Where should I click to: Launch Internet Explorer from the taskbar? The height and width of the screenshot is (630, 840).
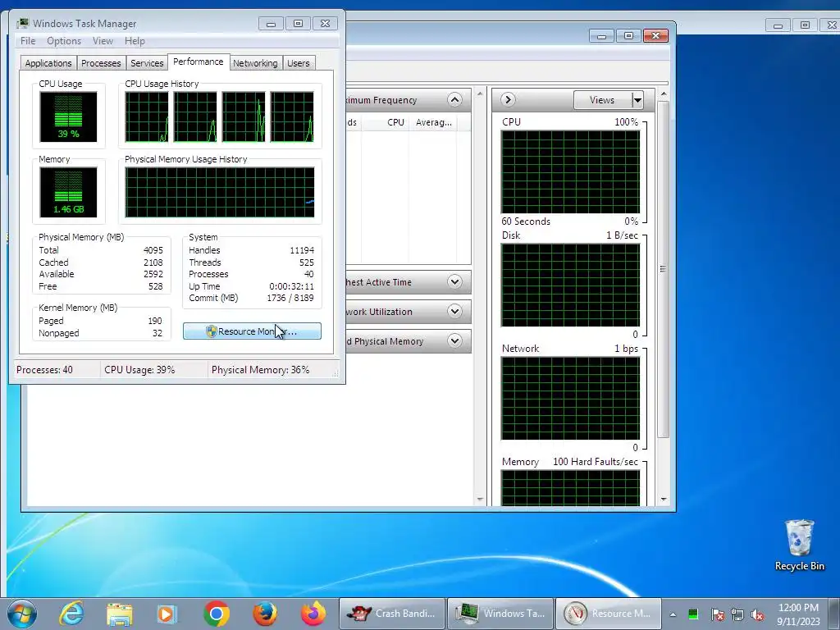[x=71, y=614]
